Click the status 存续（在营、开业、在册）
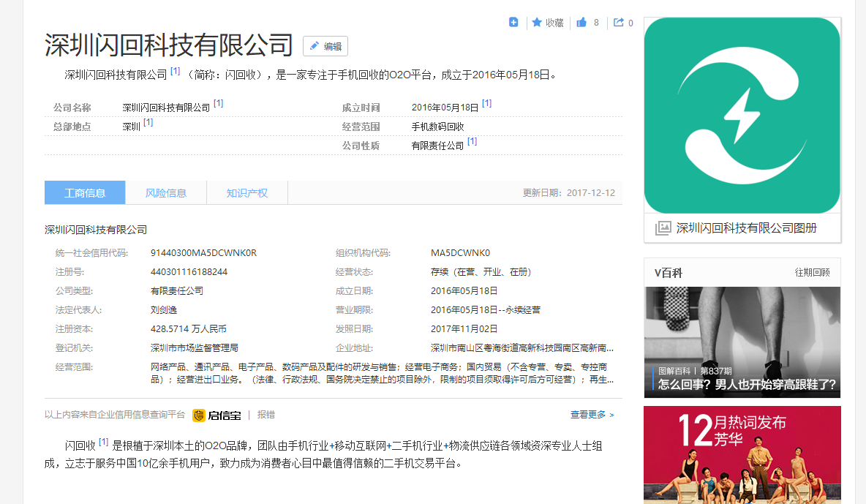 tap(481, 272)
